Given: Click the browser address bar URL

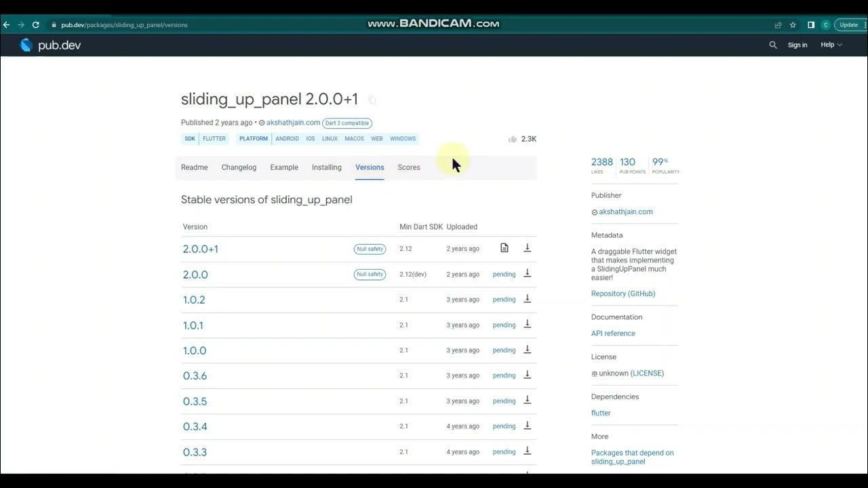Looking at the screenshot, I should (x=125, y=25).
